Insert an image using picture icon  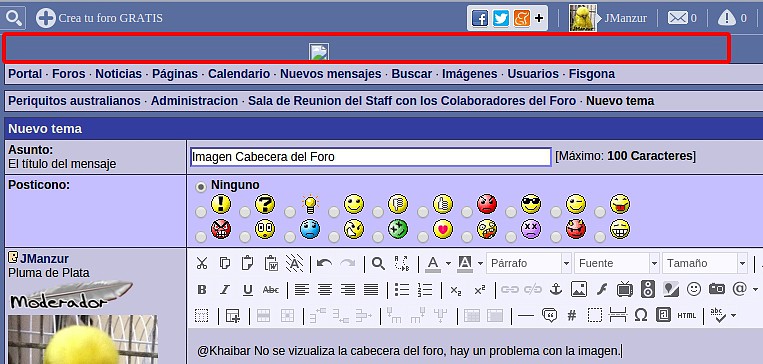579,289
